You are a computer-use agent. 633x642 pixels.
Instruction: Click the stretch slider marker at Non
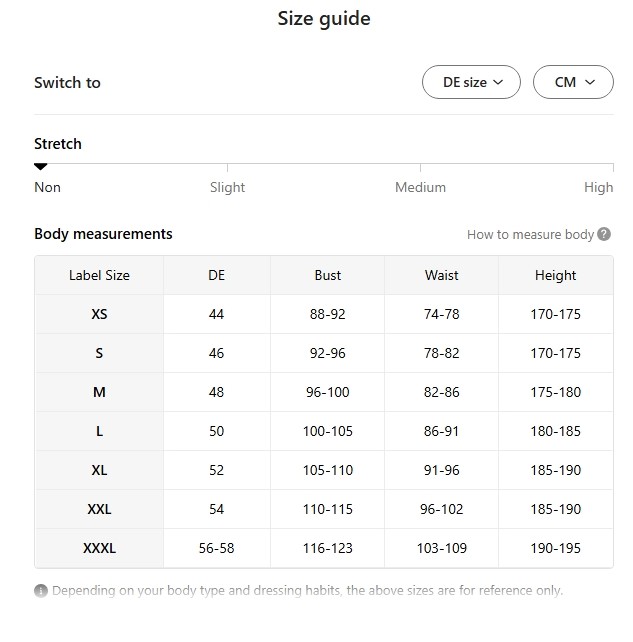tap(41, 167)
